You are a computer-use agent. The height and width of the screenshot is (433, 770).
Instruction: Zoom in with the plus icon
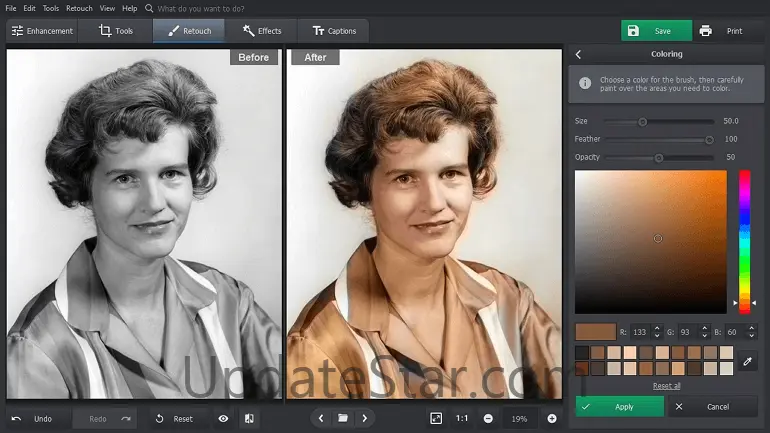552,418
